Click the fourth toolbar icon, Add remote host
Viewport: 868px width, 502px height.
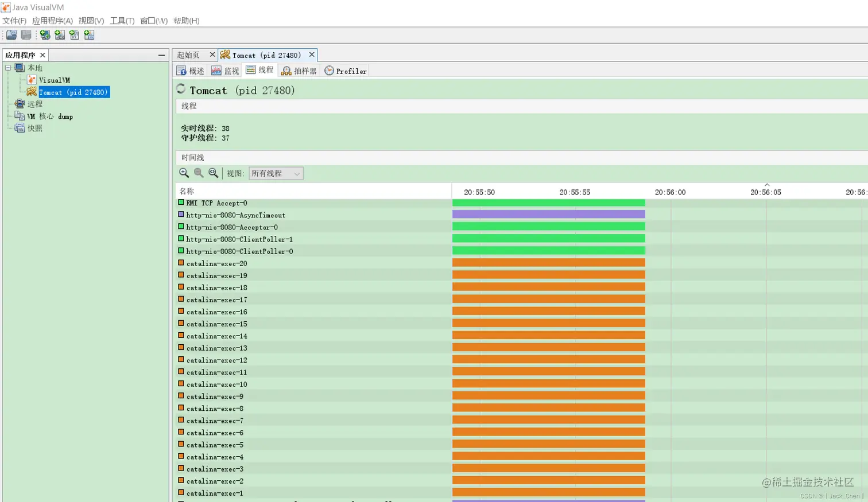pyautogui.click(x=60, y=35)
